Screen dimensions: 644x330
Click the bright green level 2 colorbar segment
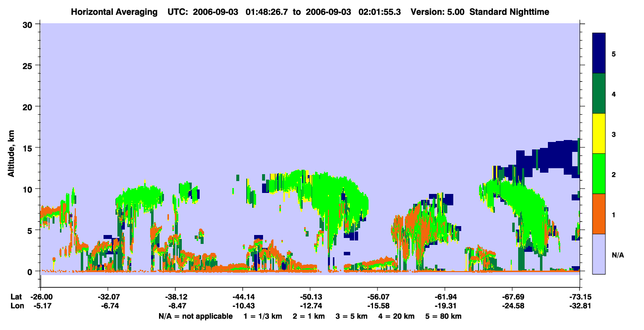[599, 174]
